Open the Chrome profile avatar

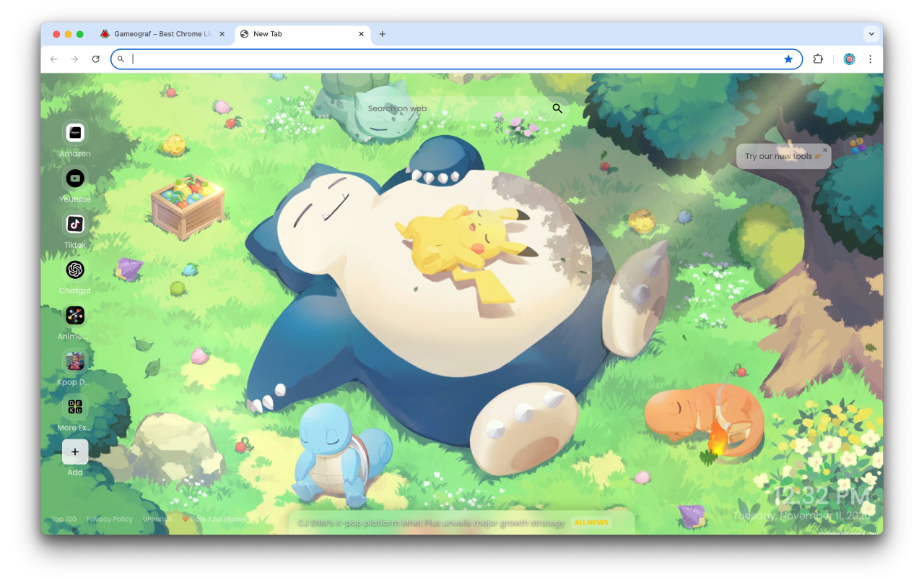pyautogui.click(x=849, y=59)
